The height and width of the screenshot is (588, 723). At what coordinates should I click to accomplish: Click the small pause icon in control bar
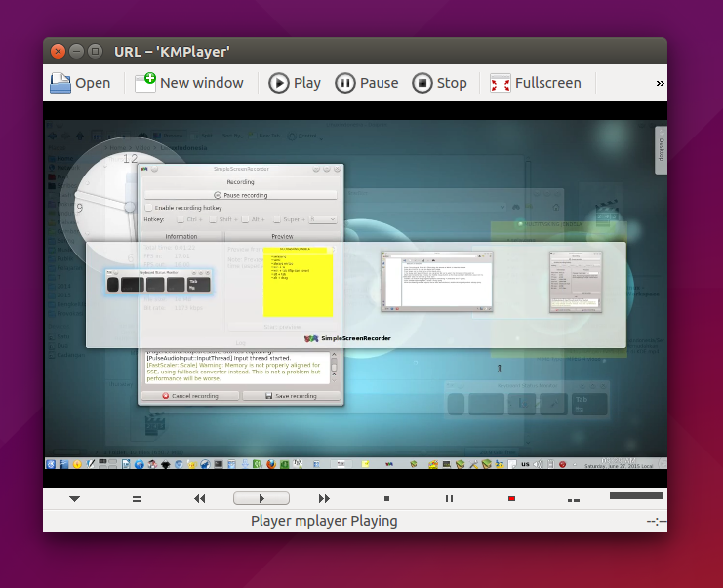point(449,499)
